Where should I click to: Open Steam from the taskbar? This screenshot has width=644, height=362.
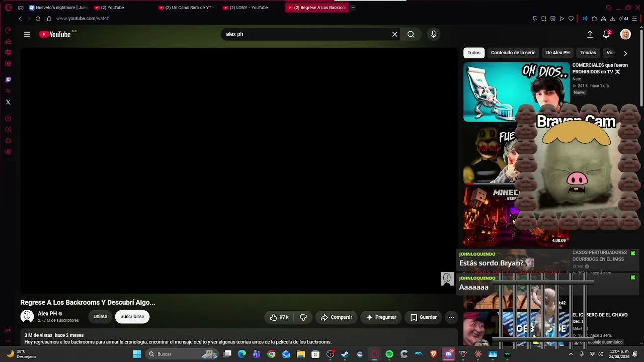click(x=345, y=354)
